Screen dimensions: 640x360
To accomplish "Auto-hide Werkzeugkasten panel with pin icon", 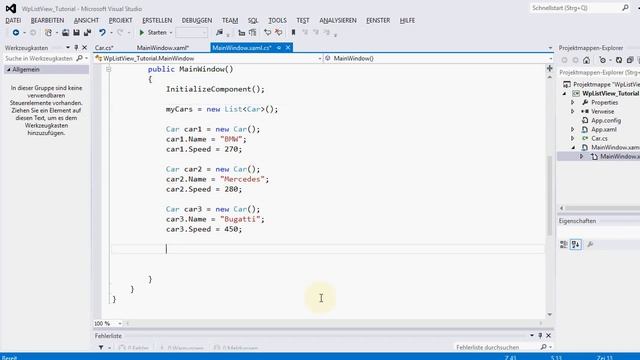I will click(76, 48).
